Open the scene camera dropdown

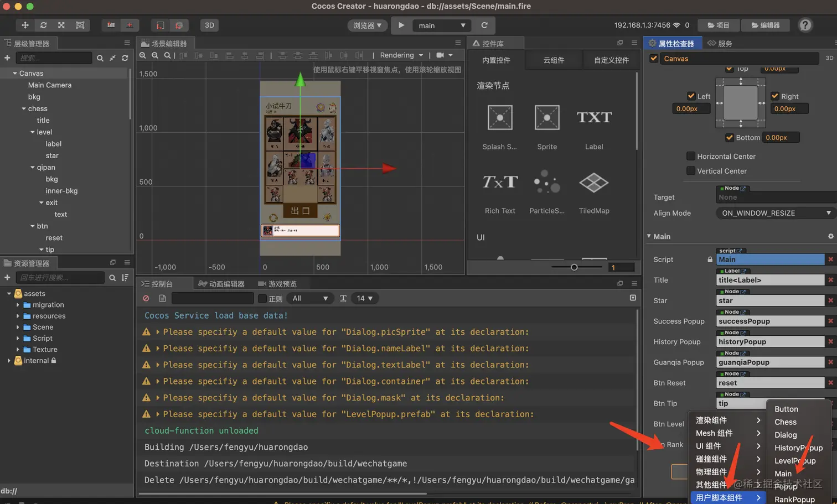tap(445, 55)
